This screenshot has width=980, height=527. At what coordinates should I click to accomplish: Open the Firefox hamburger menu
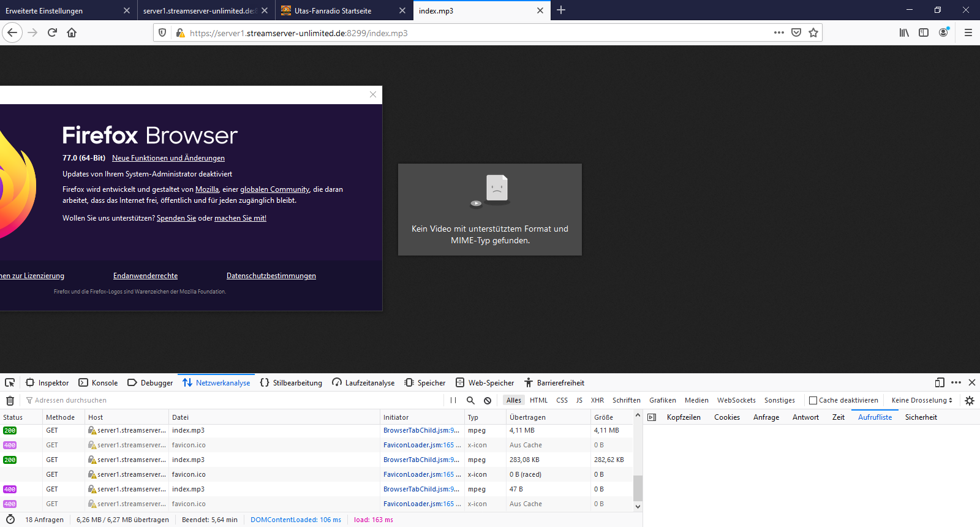pos(968,33)
